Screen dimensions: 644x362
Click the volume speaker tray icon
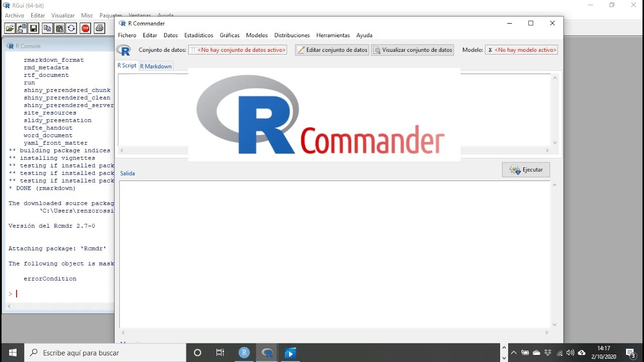pos(570,353)
